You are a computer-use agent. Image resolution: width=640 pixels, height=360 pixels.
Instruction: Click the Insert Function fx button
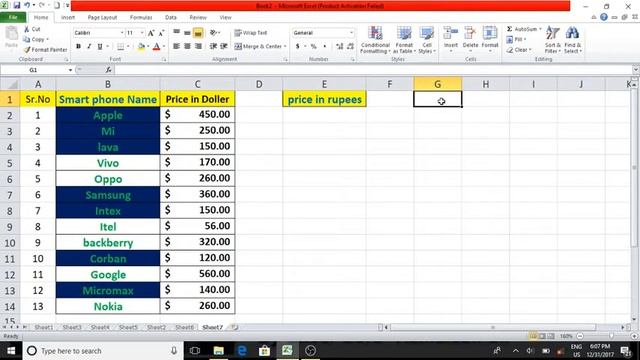tap(109, 70)
